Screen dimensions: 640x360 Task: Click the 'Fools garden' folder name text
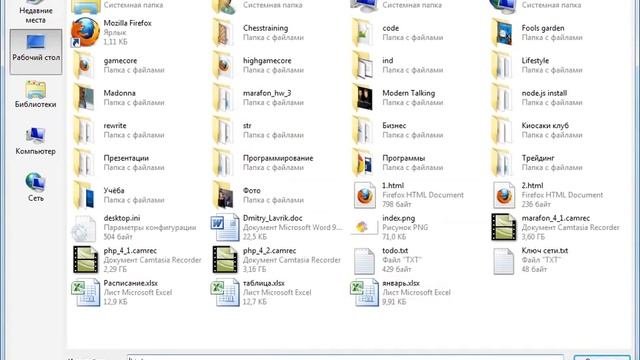pyautogui.click(x=543, y=28)
